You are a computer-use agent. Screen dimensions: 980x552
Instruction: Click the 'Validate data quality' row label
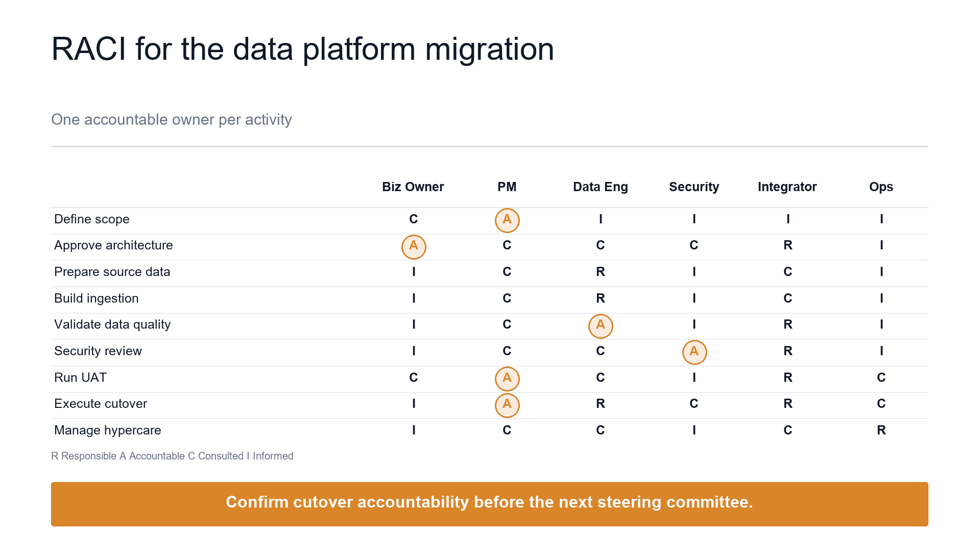coord(112,325)
